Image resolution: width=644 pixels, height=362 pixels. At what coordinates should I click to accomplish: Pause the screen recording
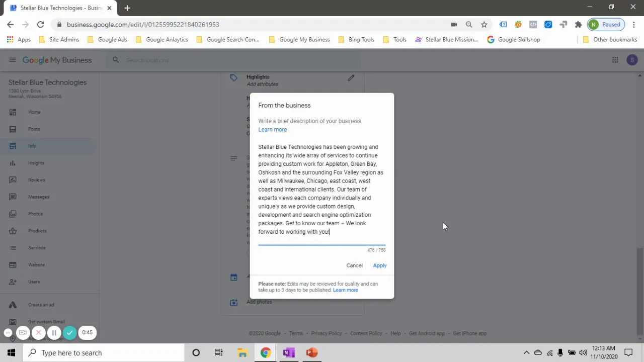click(54, 332)
